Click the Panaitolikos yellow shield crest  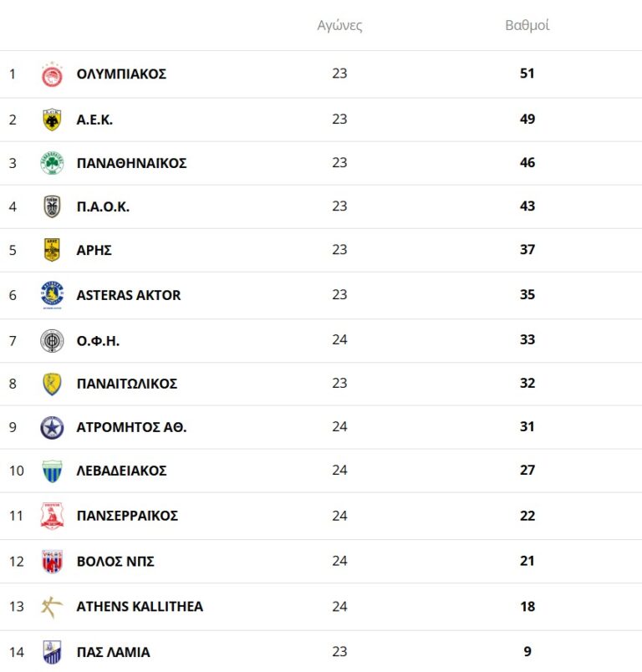[x=52, y=384]
